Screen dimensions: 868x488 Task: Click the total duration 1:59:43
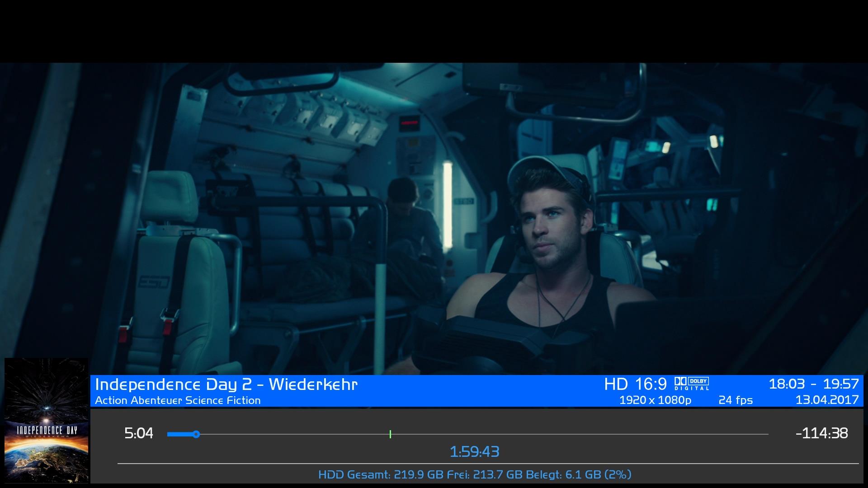pyautogui.click(x=474, y=451)
